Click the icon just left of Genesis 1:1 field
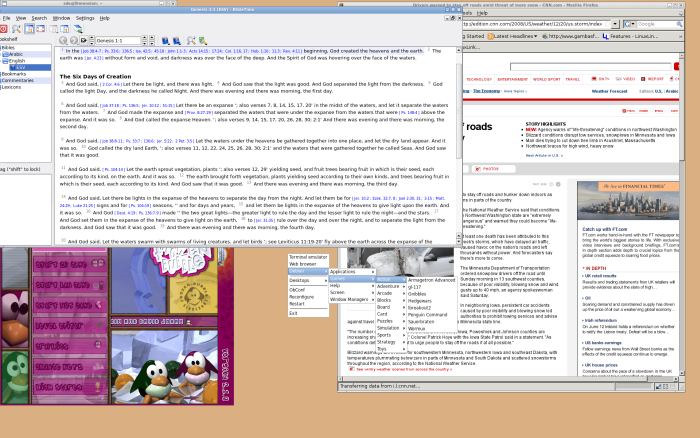The image size is (700, 438). pyautogui.click(x=83, y=41)
